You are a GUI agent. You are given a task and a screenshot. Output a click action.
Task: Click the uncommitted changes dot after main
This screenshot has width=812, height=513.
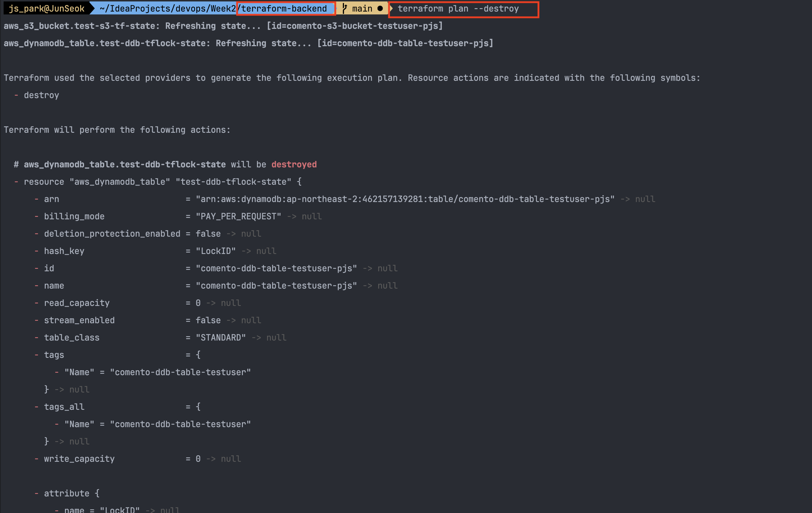380,8
